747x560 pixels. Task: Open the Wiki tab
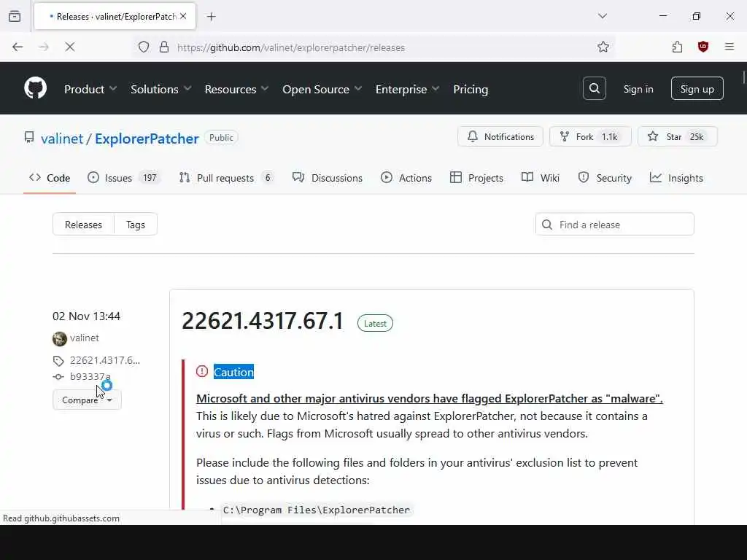541,178
